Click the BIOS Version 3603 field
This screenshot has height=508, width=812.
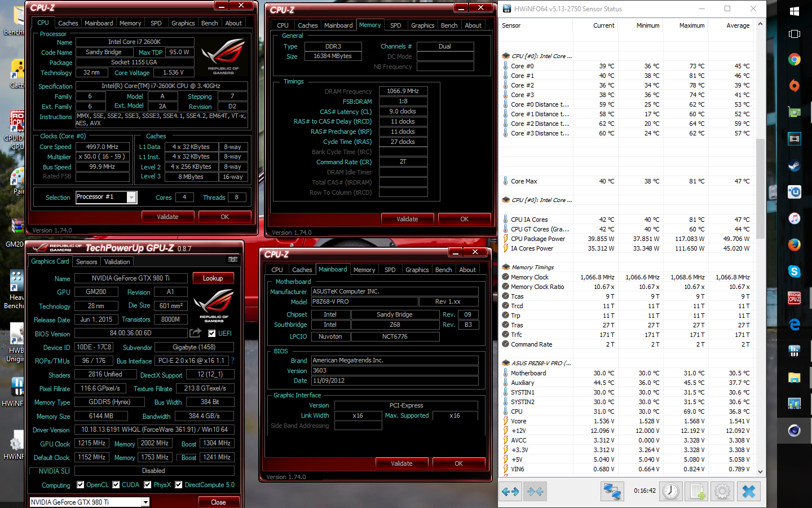coord(395,371)
